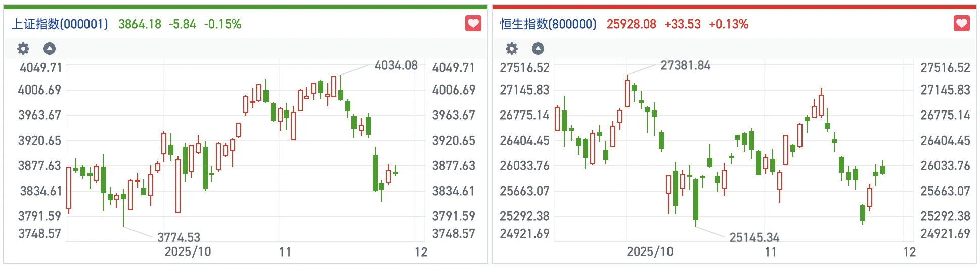Click the 25145.34 low price marker
Screen dimensions: 980x267
coord(754,237)
